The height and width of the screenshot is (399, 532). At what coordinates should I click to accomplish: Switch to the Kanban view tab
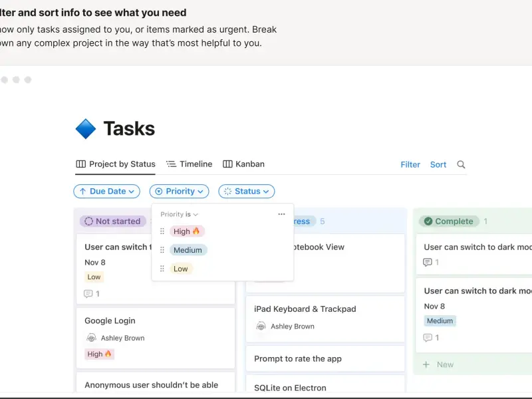tap(243, 164)
